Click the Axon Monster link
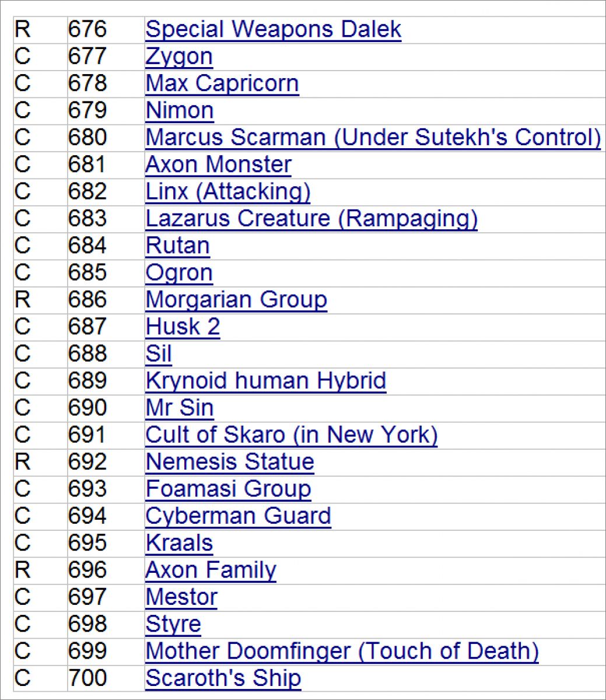The height and width of the screenshot is (700, 606). click(218, 164)
